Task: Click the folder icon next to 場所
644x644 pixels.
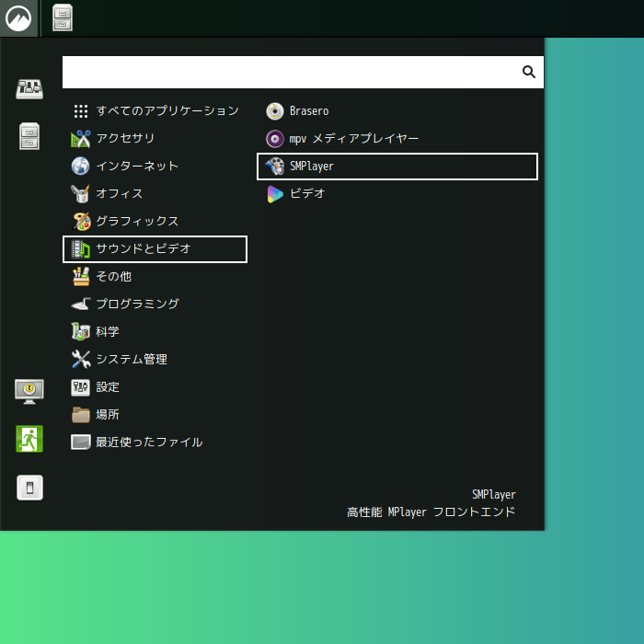Action: (81, 414)
